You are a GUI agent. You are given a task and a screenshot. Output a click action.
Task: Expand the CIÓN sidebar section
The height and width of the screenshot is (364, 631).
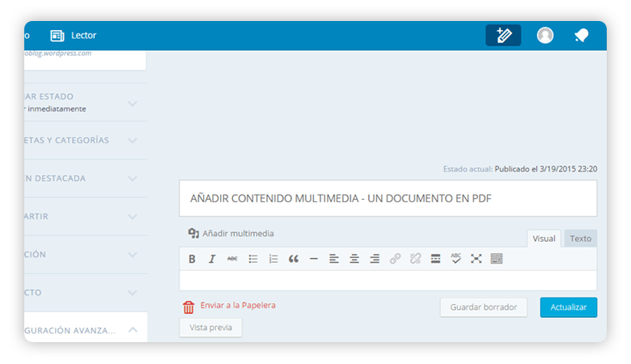point(133,255)
